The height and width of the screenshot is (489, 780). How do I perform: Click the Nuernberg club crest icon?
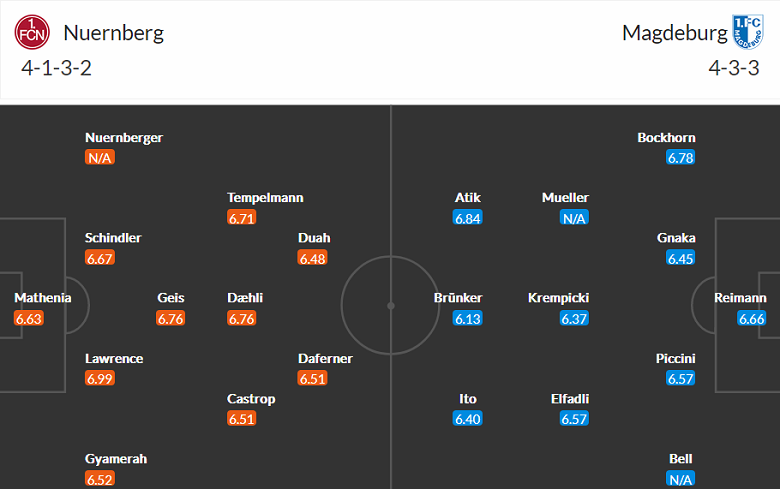click(31, 32)
